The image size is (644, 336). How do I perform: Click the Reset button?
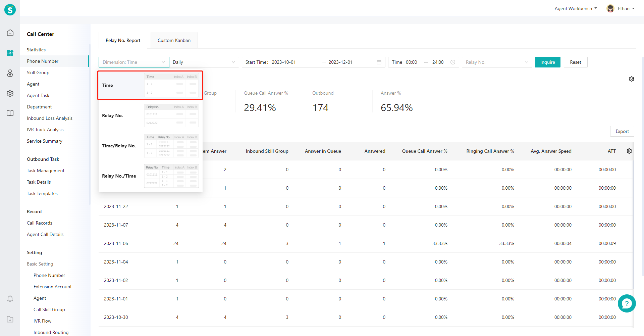click(576, 62)
